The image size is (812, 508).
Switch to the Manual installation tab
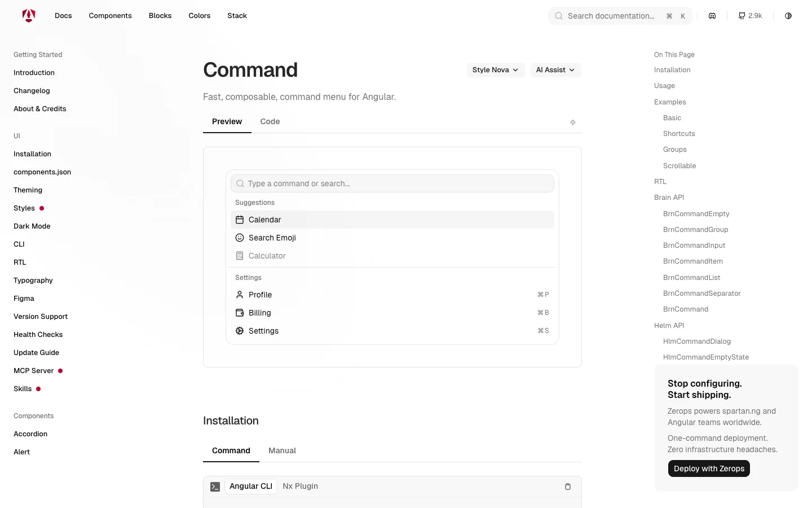[x=282, y=450]
